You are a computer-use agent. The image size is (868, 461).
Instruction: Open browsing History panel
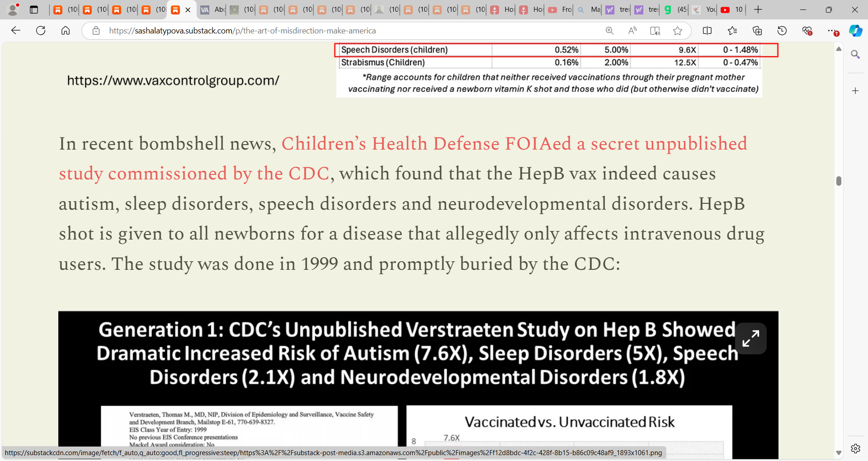point(782,31)
